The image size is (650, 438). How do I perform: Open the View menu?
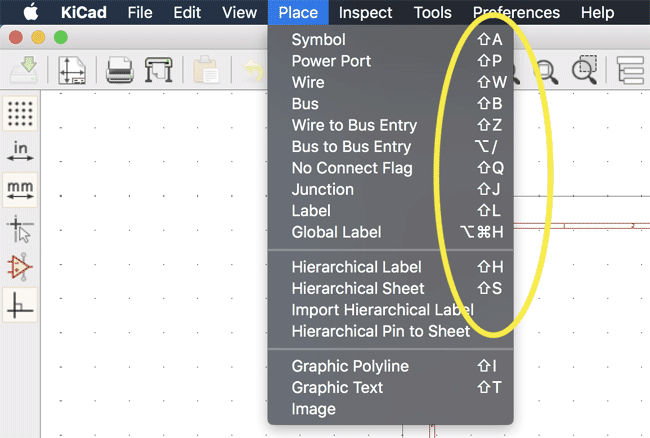click(239, 12)
